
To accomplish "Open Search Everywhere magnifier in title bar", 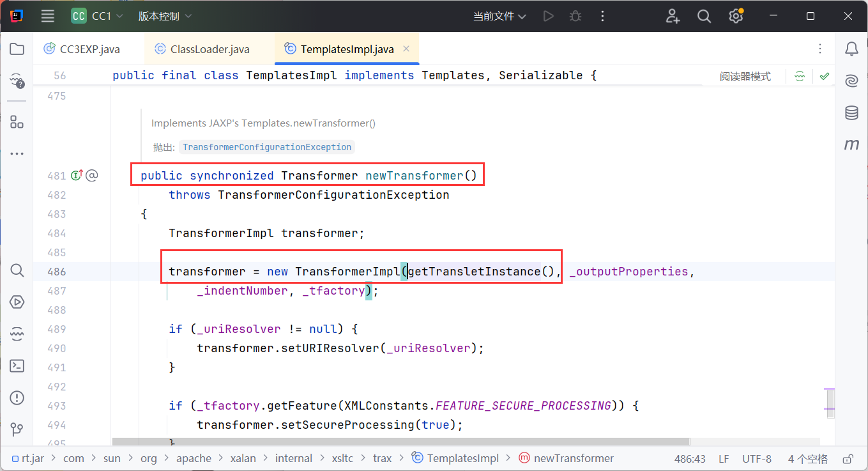I will coord(704,17).
